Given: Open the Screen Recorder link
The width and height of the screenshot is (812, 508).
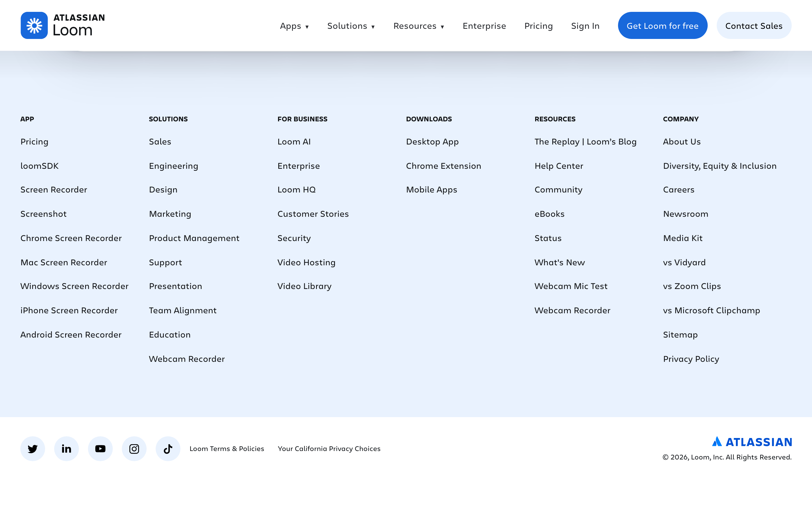Looking at the screenshot, I should click(54, 189).
